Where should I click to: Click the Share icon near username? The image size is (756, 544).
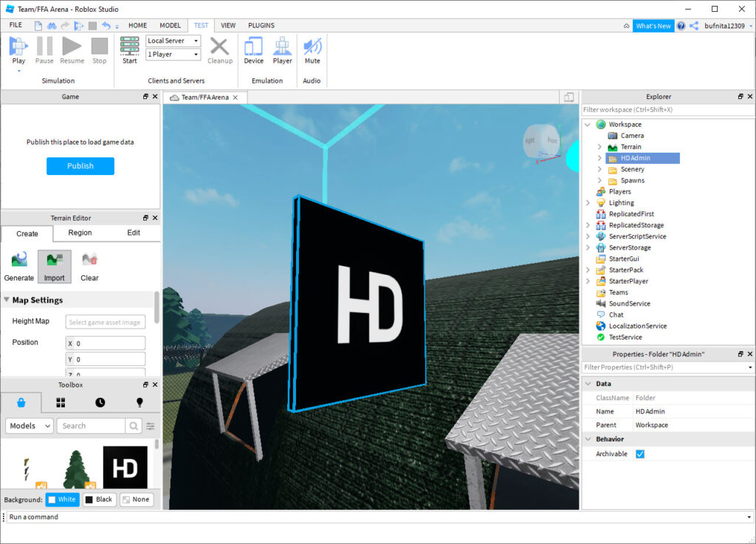[x=694, y=26]
